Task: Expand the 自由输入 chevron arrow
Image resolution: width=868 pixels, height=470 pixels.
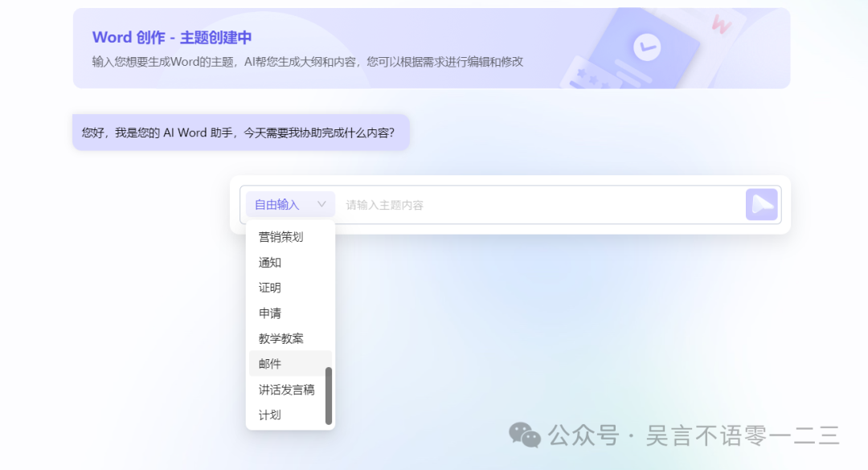Action: click(x=322, y=204)
